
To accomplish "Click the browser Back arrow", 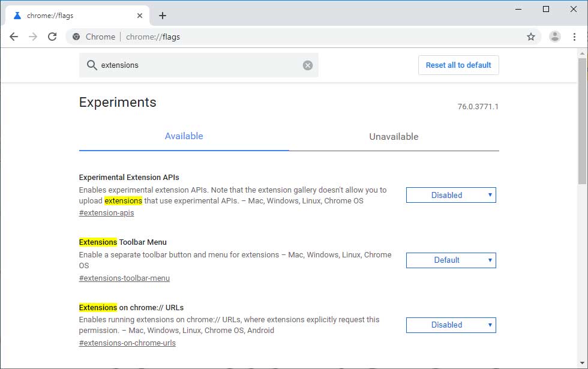I will [14, 37].
